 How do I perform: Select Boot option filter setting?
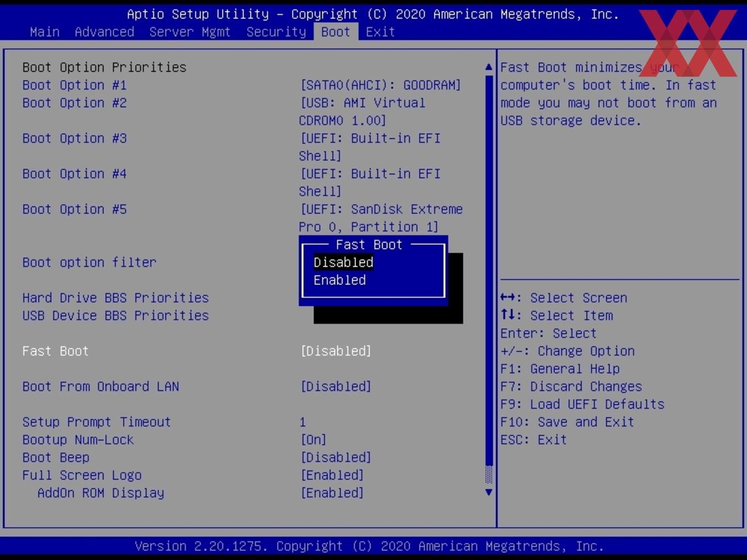[90, 262]
